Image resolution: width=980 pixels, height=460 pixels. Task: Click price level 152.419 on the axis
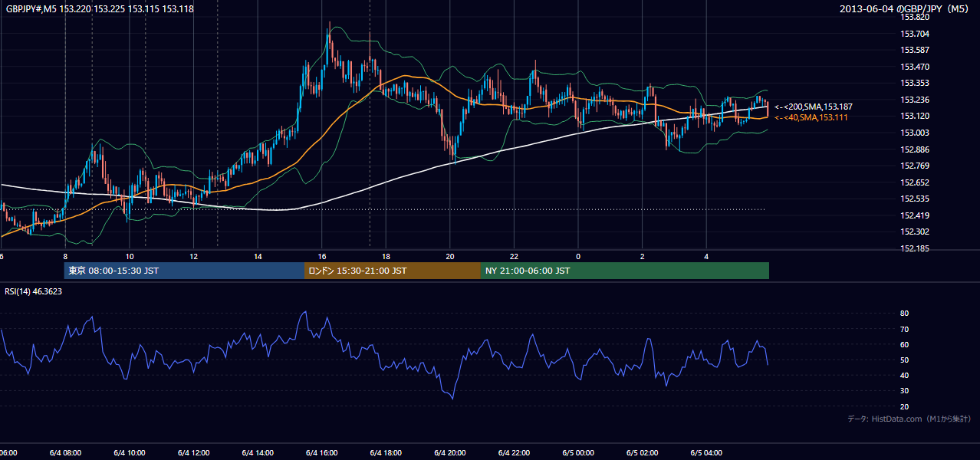tap(914, 215)
